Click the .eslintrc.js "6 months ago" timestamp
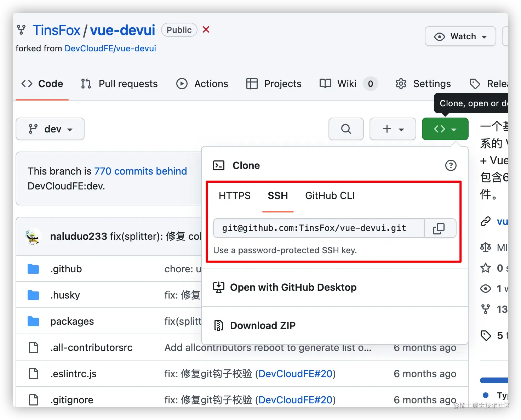521x420 pixels. pos(425,374)
